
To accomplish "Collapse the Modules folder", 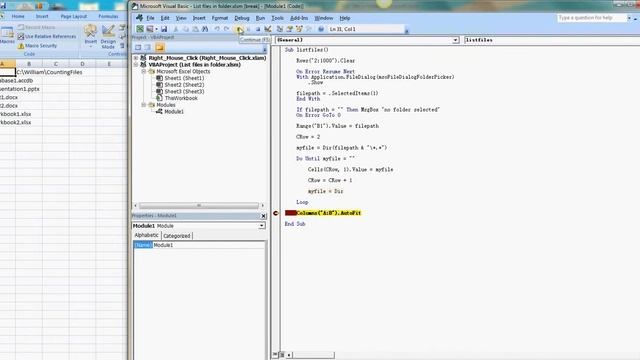I will [144, 105].
